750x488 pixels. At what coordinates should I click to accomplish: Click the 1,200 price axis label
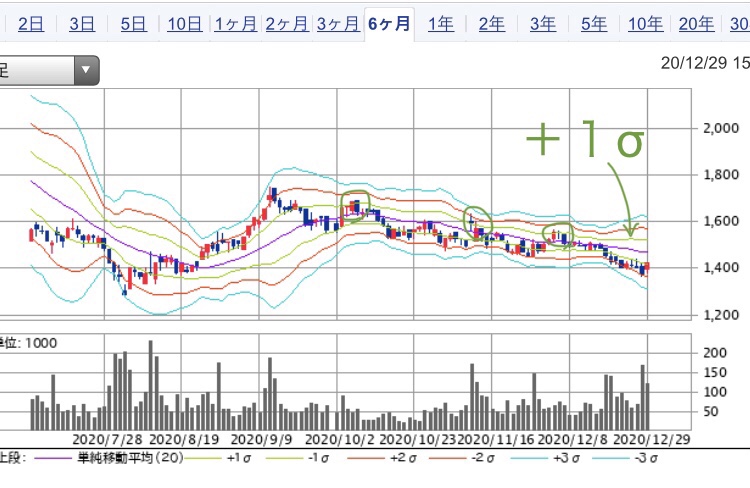[720, 315]
